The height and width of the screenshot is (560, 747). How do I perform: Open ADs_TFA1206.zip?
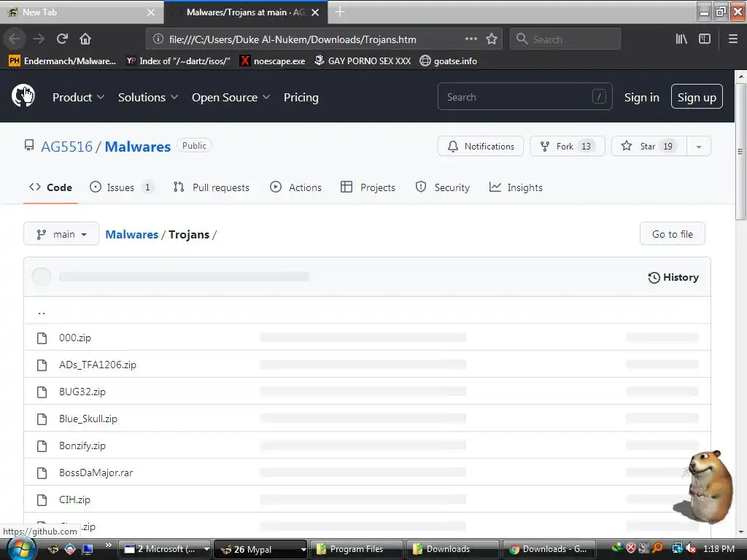coord(98,365)
